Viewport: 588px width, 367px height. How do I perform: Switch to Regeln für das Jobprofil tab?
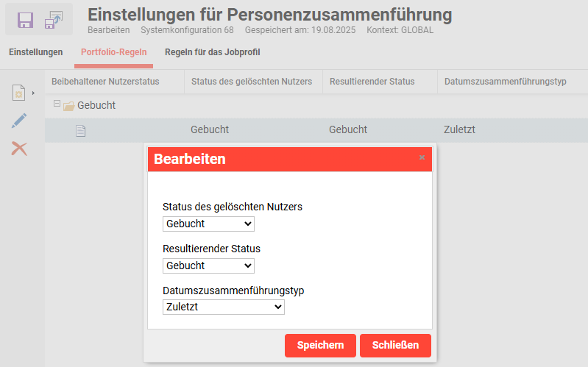click(212, 52)
